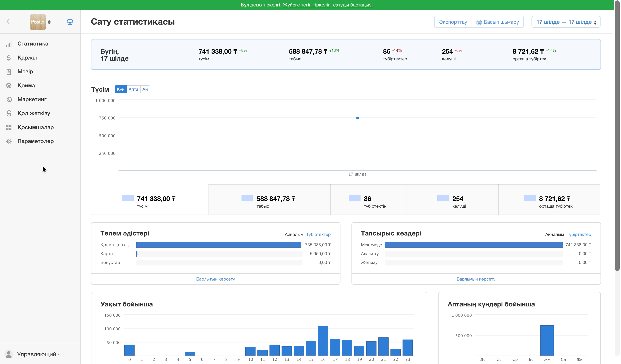The height and width of the screenshot is (364, 621).
Task: Expand the Poster account switcher
Action: tap(40, 22)
